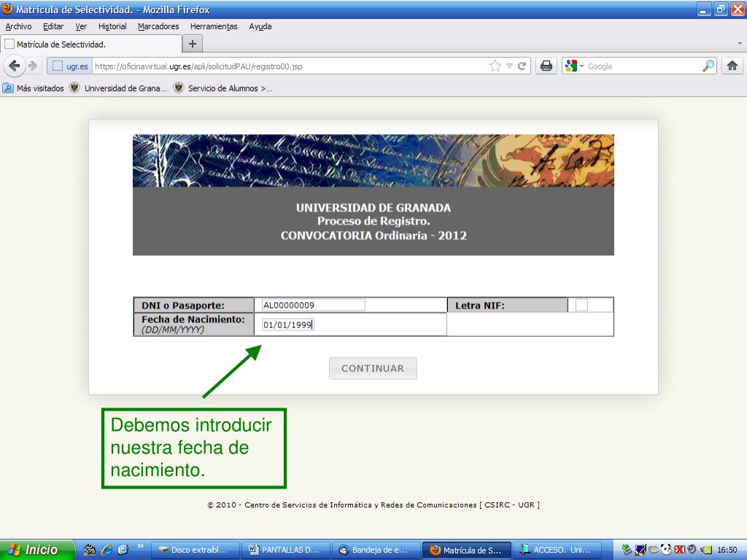The width and height of the screenshot is (747, 560).
Task: Open the URL history dropdown arrow
Action: (x=509, y=66)
